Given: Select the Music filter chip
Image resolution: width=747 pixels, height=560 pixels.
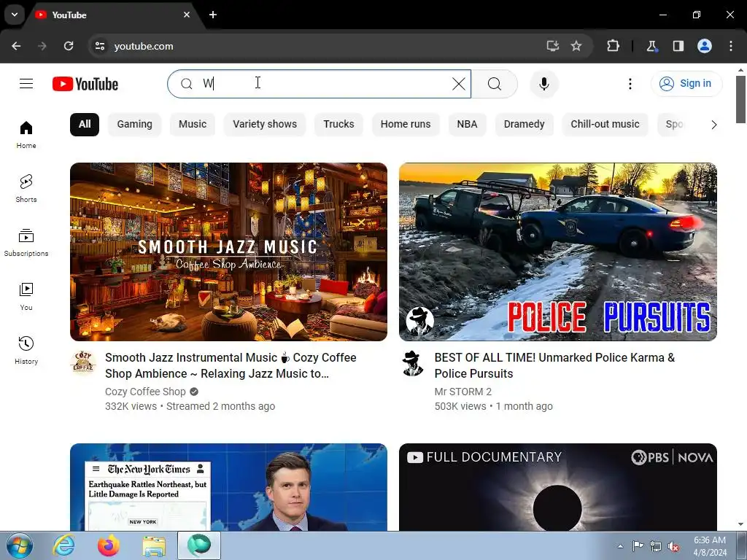Looking at the screenshot, I should click(193, 124).
